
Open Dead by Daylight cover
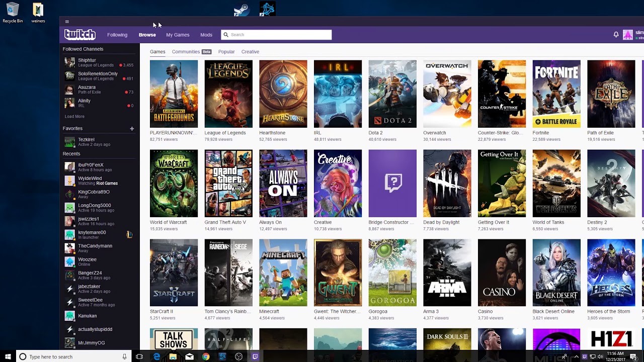coord(447,184)
